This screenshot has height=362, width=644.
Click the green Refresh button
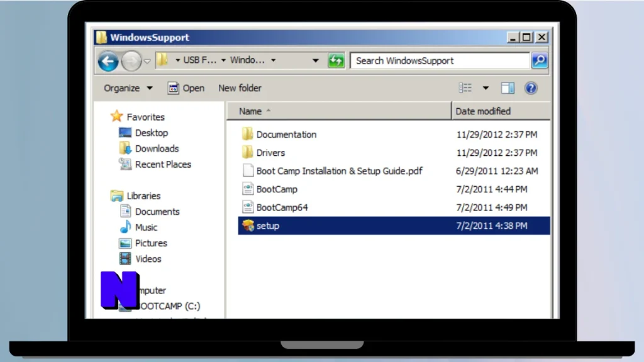click(x=336, y=61)
